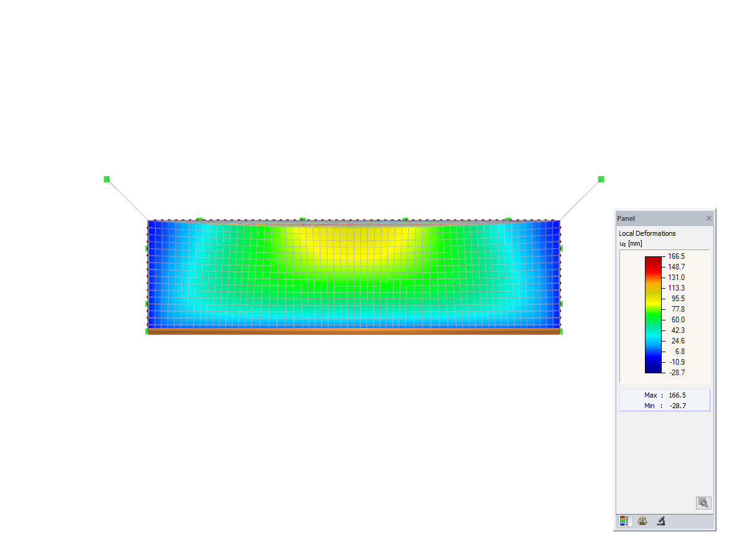The height and width of the screenshot is (560, 747).
Task: Click the uz [mm] unit label
Action: [x=631, y=243]
